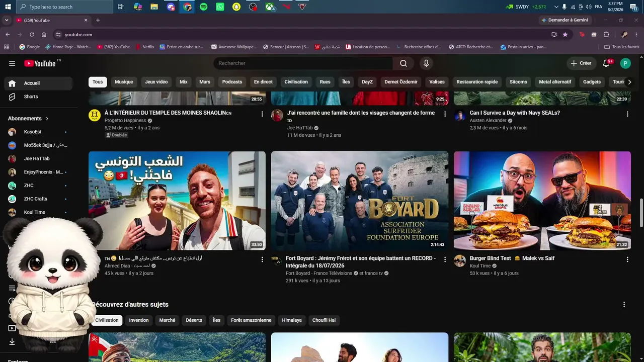Open ZHC Crafts subscription channel
644x362 pixels.
(x=38, y=199)
